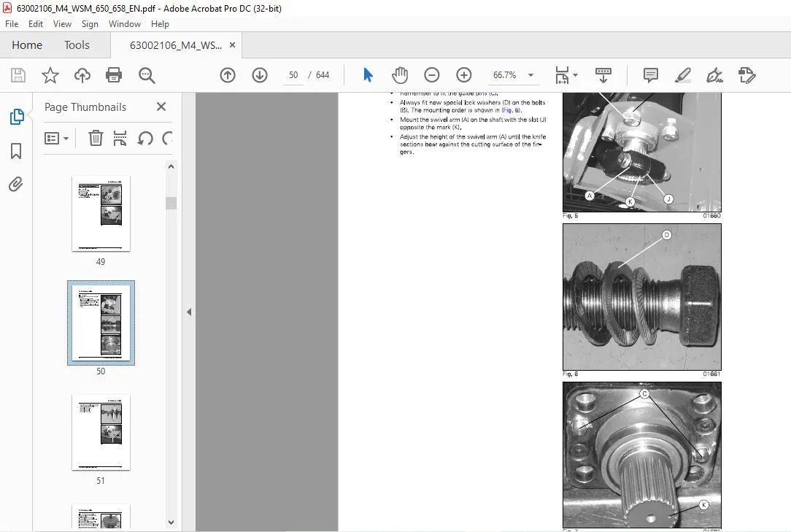Follow the Fig. 6 link

(512, 110)
